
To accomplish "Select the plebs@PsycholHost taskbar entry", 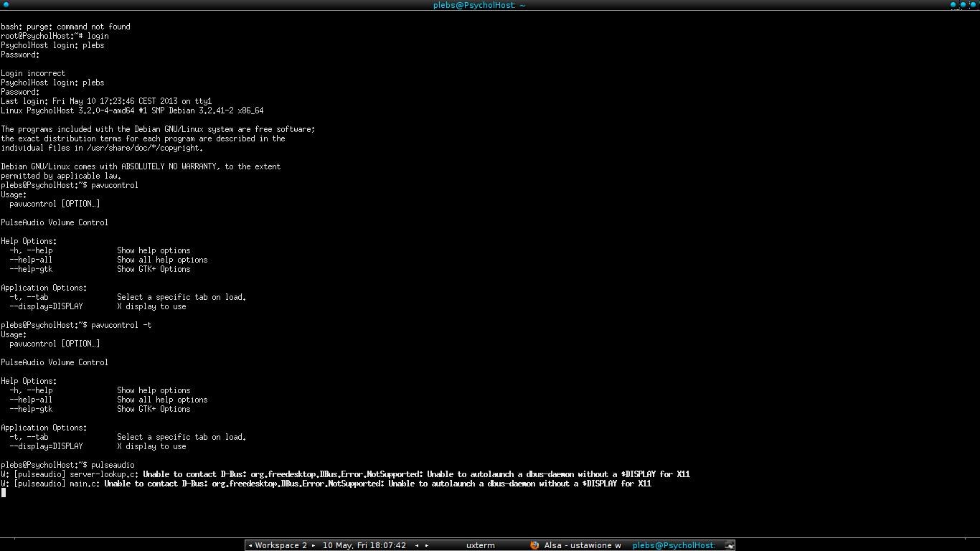I will pos(673,545).
